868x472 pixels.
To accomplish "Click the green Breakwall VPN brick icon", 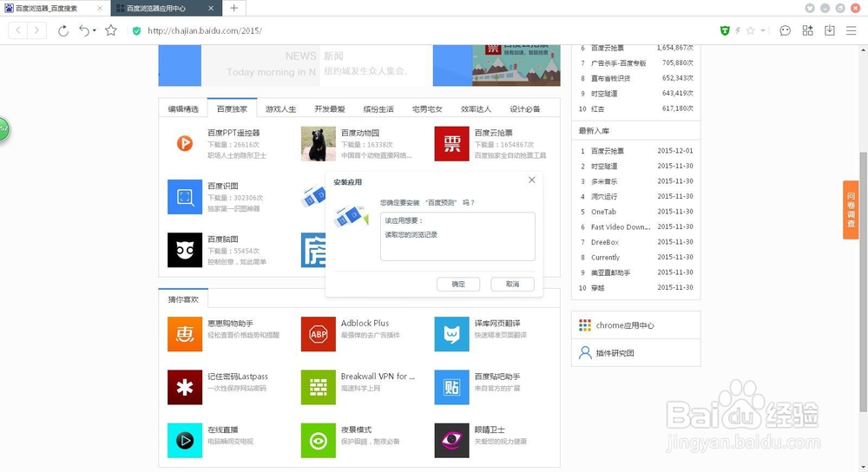I will (x=318, y=387).
